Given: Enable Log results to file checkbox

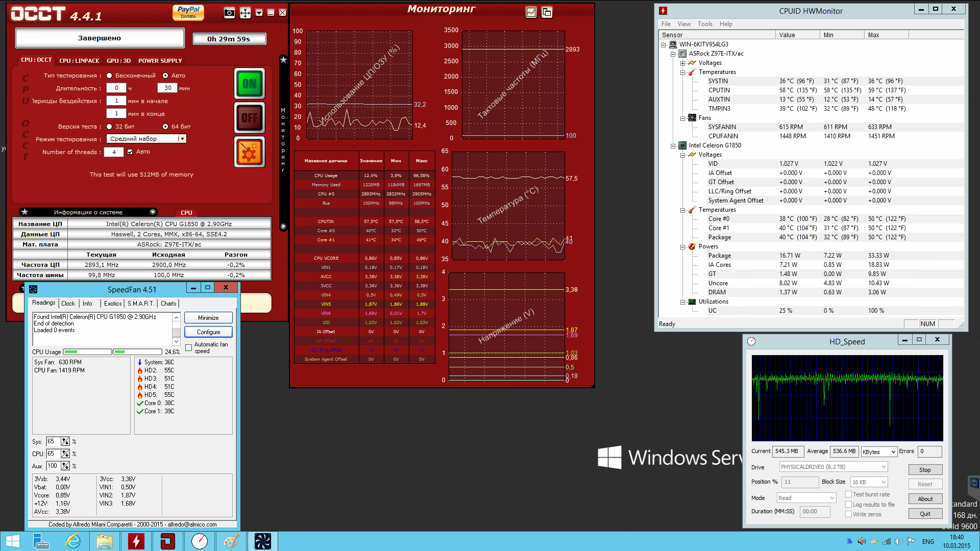Looking at the screenshot, I should click(848, 505).
